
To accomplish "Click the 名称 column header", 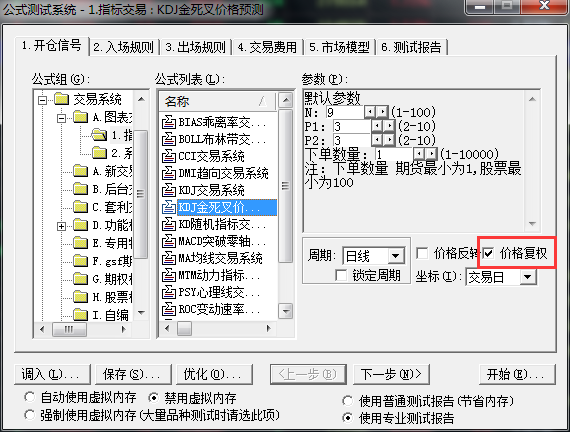I will (217, 101).
